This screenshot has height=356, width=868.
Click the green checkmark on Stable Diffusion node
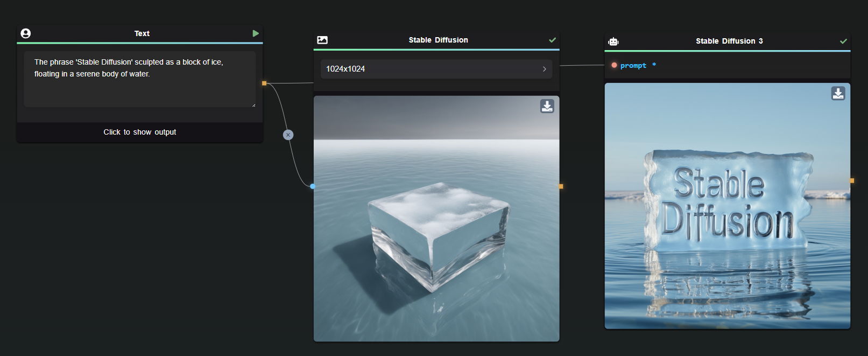(x=552, y=40)
